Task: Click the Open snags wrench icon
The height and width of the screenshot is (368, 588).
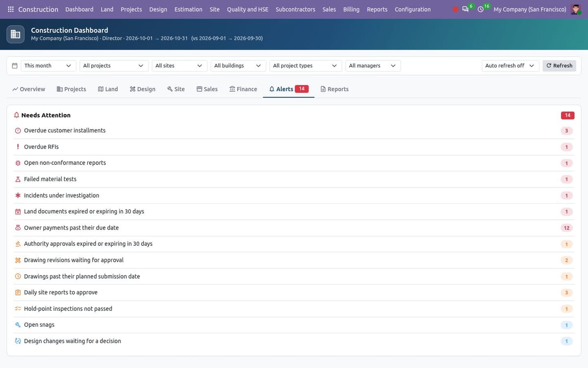Action: pos(18,325)
